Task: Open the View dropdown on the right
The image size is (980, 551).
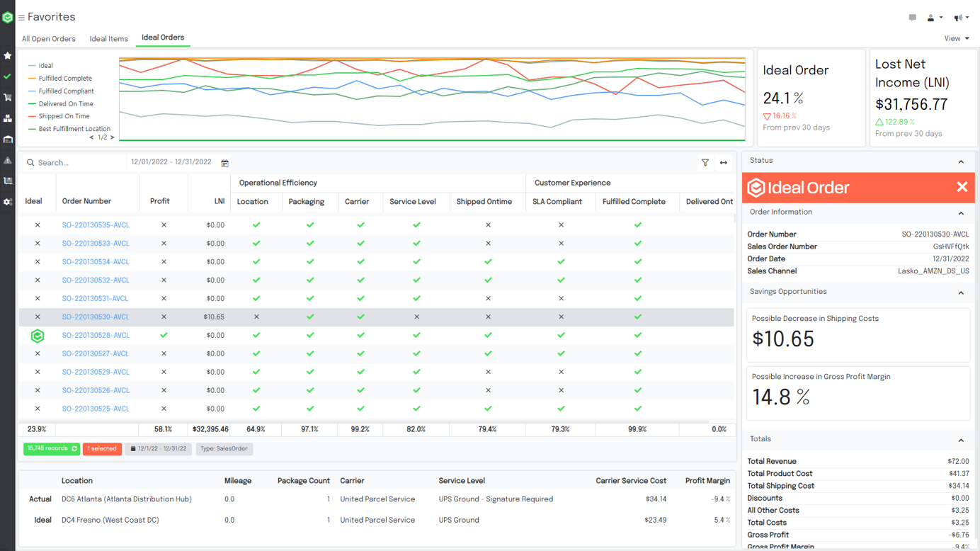Action: tap(956, 38)
